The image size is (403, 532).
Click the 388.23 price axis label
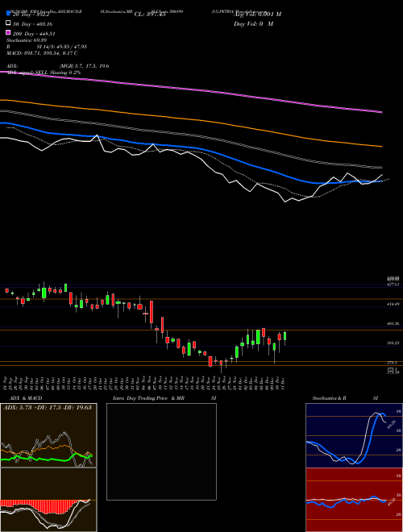tap(393, 343)
